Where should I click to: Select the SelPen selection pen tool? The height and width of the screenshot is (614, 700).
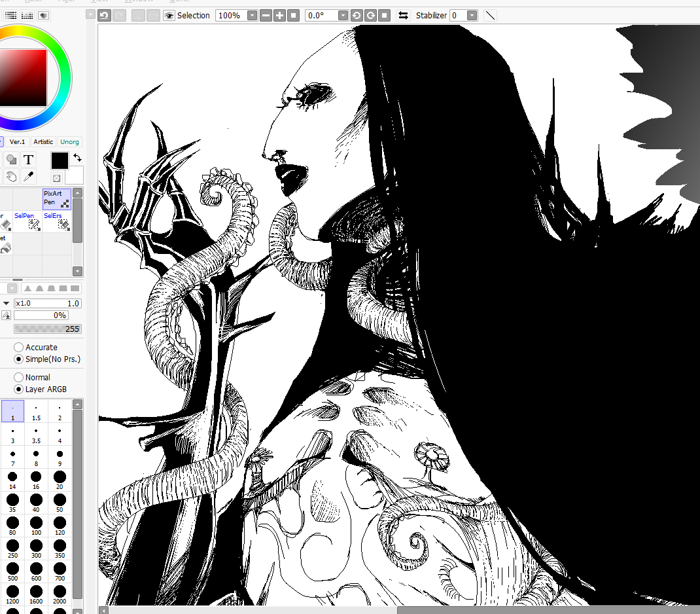(x=27, y=221)
